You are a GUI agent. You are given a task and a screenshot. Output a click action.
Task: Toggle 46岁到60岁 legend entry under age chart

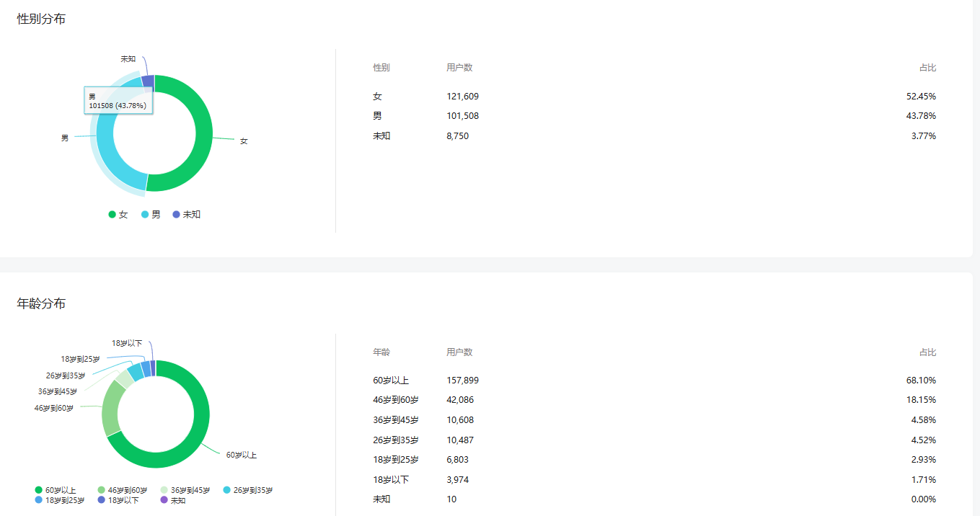click(x=121, y=490)
